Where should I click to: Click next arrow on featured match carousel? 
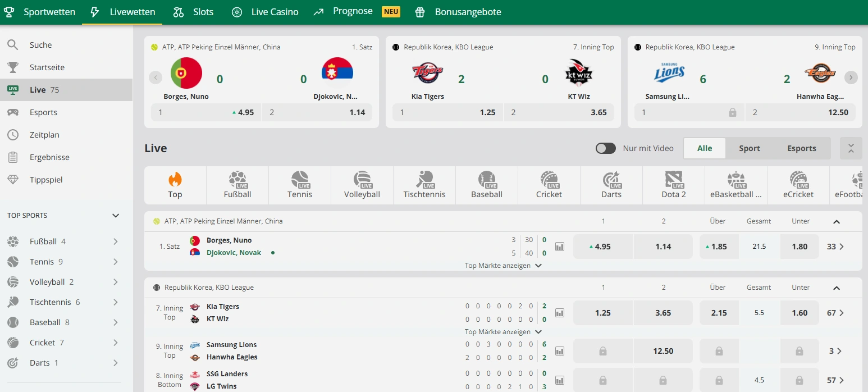[851, 78]
